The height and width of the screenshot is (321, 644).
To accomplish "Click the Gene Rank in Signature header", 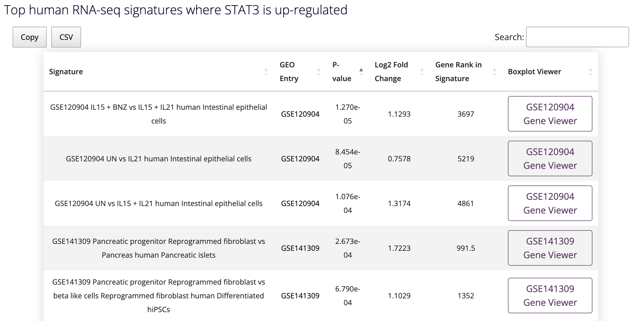I will click(x=458, y=72).
